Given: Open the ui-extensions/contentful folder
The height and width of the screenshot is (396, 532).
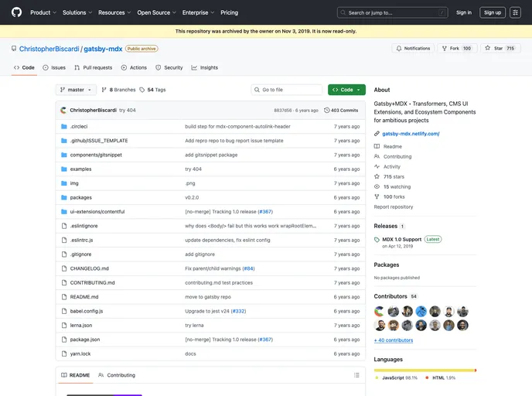Looking at the screenshot, I should [97, 212].
